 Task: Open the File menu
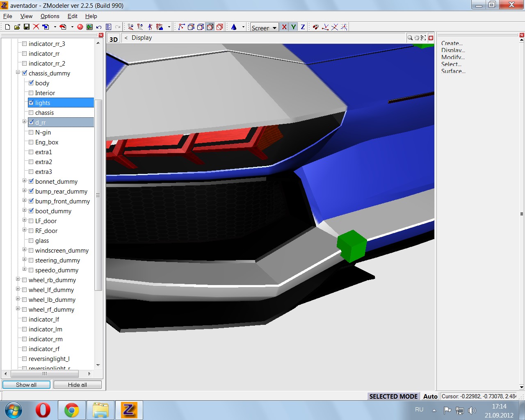click(8, 16)
